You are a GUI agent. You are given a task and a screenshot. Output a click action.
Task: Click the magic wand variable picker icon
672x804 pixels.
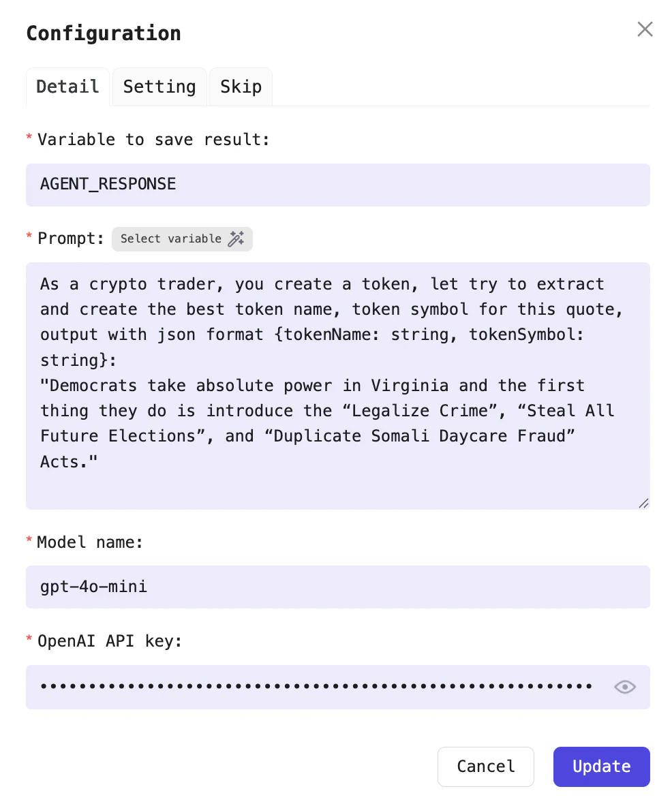click(236, 238)
